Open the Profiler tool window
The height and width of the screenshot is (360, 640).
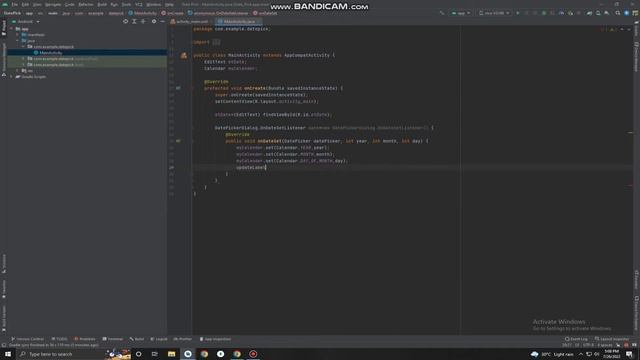182,339
